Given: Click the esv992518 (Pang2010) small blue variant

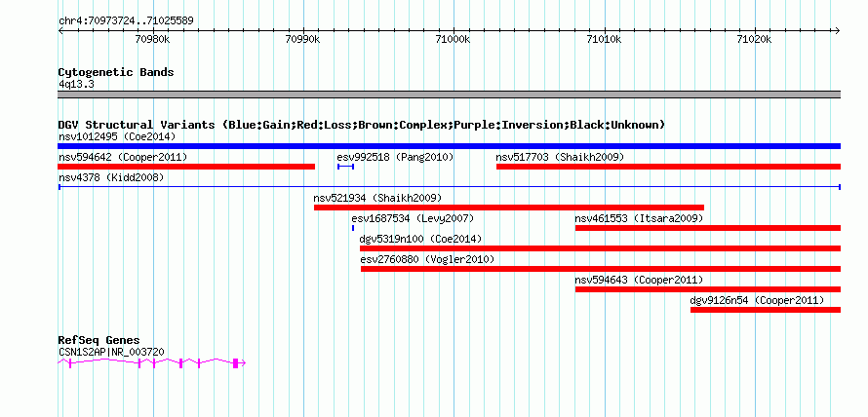Looking at the screenshot, I should coord(345,167).
